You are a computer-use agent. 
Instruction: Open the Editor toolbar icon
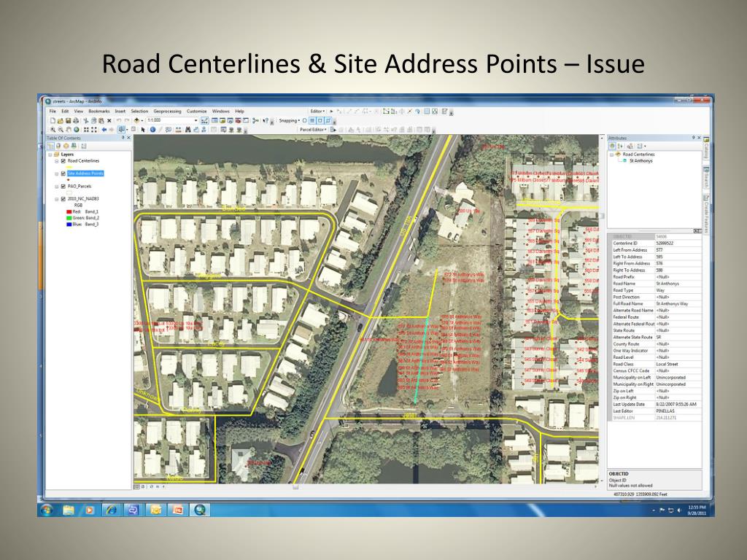(204, 121)
